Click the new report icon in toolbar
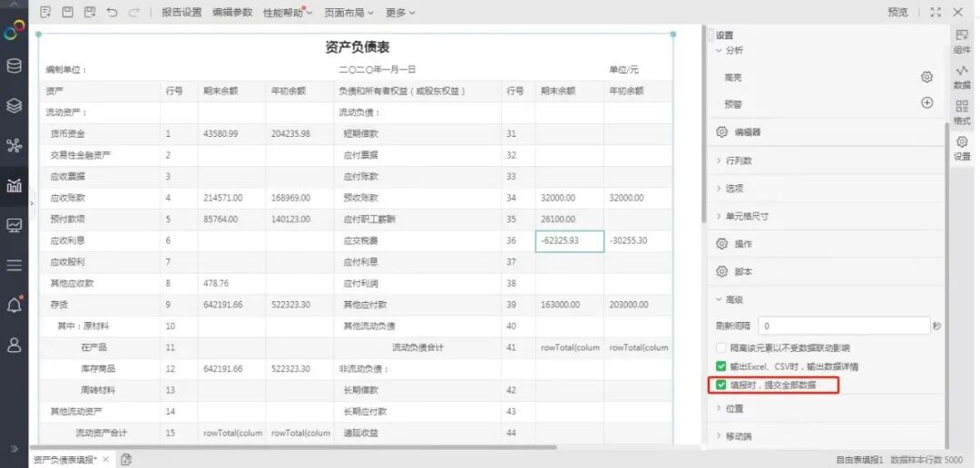 tap(45, 12)
